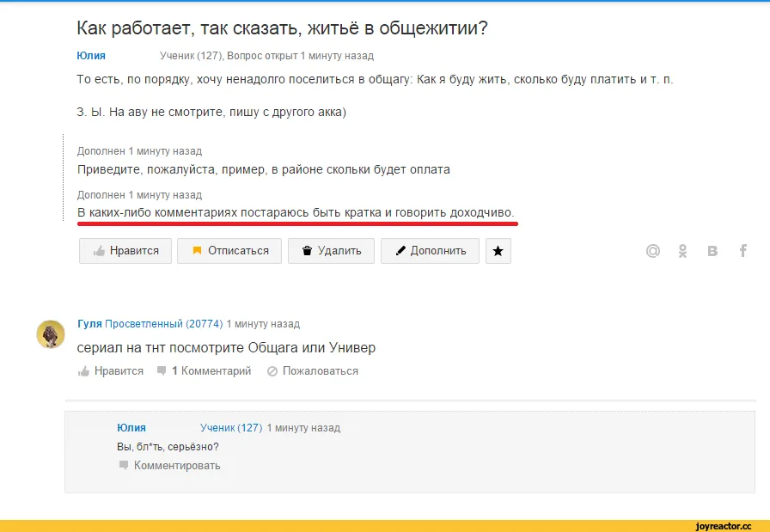Screen dimensions: 770x532
Task: Click the no-entry icon beside Пожаловаться
Action: click(272, 371)
